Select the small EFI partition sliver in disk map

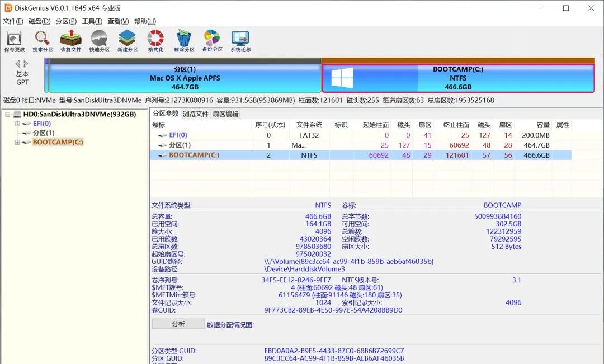(x=46, y=75)
